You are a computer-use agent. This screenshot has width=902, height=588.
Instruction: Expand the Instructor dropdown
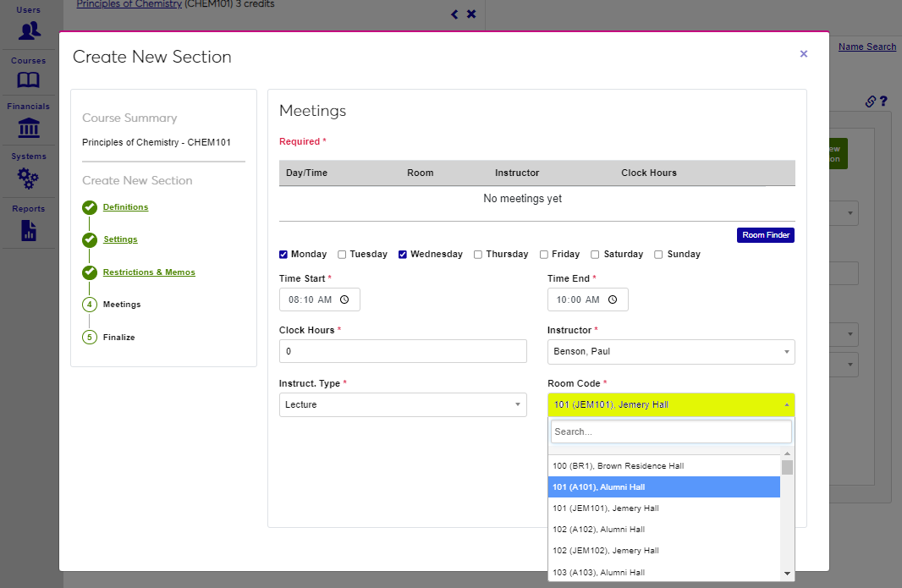point(671,351)
